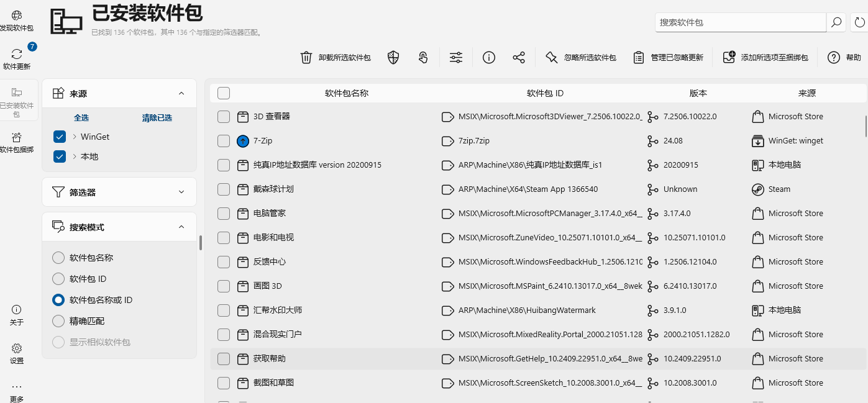Expand the WinGet source tree node
The image size is (868, 403).
(75, 137)
